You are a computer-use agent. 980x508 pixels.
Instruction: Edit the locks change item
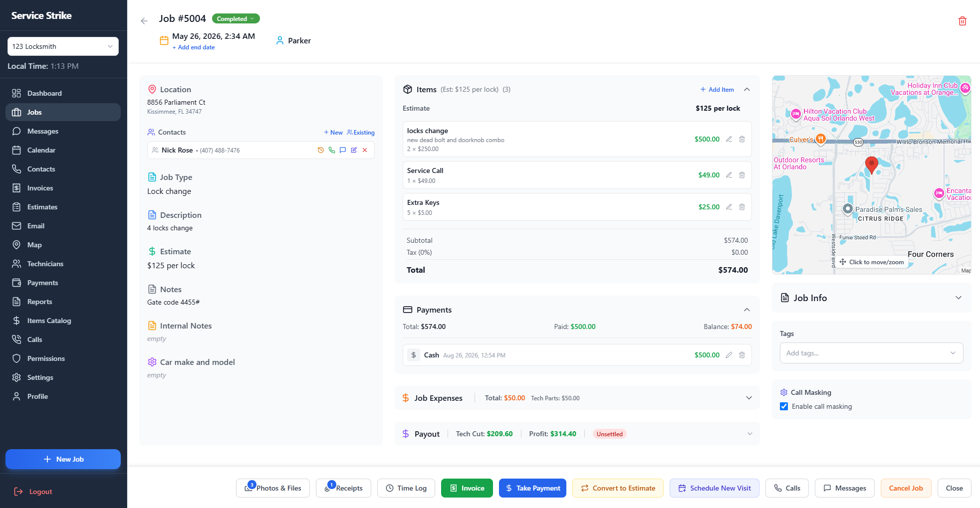coord(729,139)
